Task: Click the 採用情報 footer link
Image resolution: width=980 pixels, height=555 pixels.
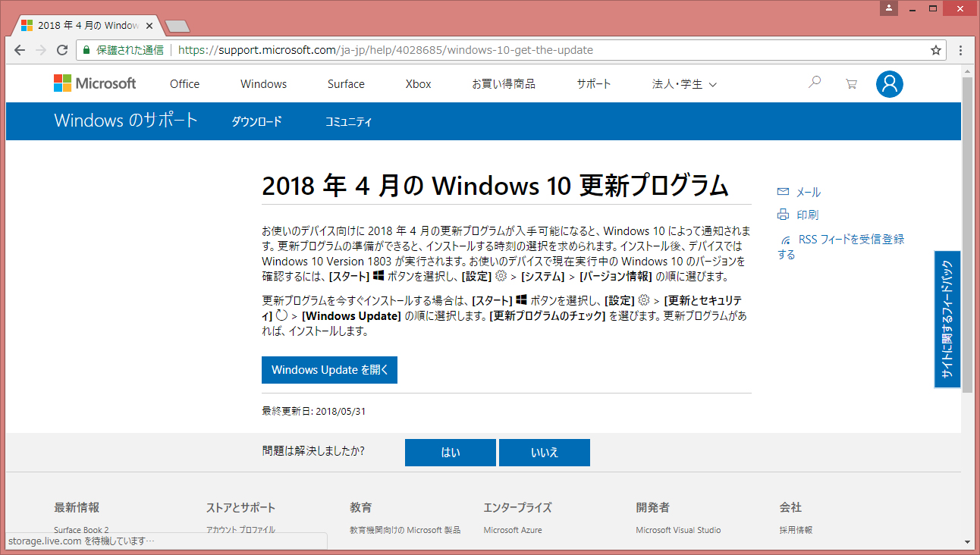Action: 796,530
